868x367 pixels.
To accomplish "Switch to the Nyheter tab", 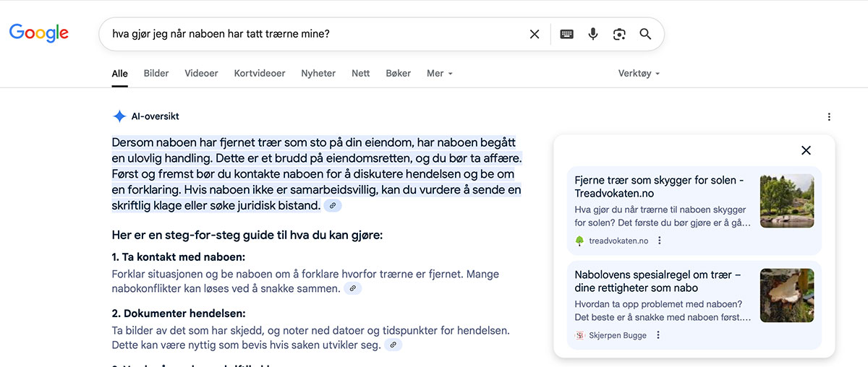I will pyautogui.click(x=318, y=74).
